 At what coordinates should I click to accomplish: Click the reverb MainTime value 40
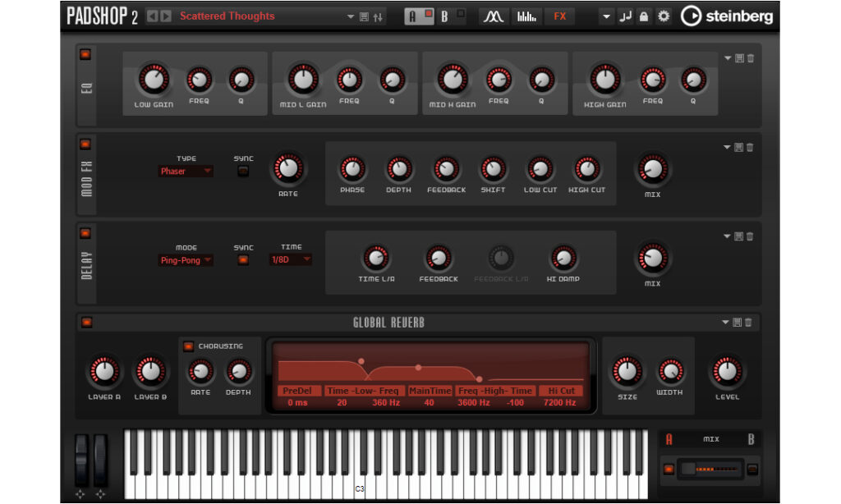[x=429, y=403]
